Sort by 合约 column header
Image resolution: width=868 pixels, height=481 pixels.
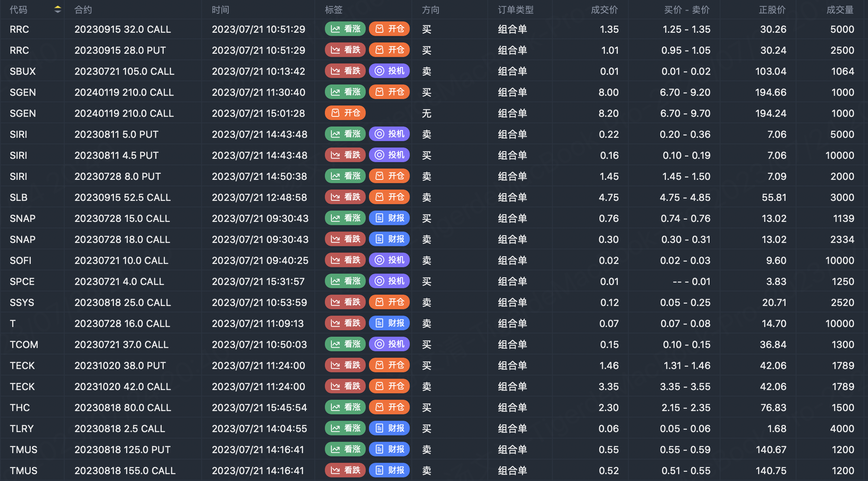click(x=83, y=10)
